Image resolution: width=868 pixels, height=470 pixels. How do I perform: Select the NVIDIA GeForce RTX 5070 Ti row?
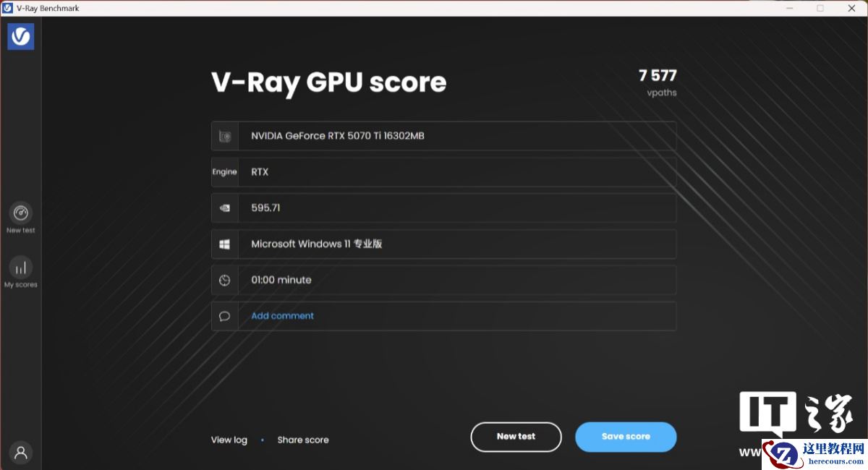(x=337, y=136)
